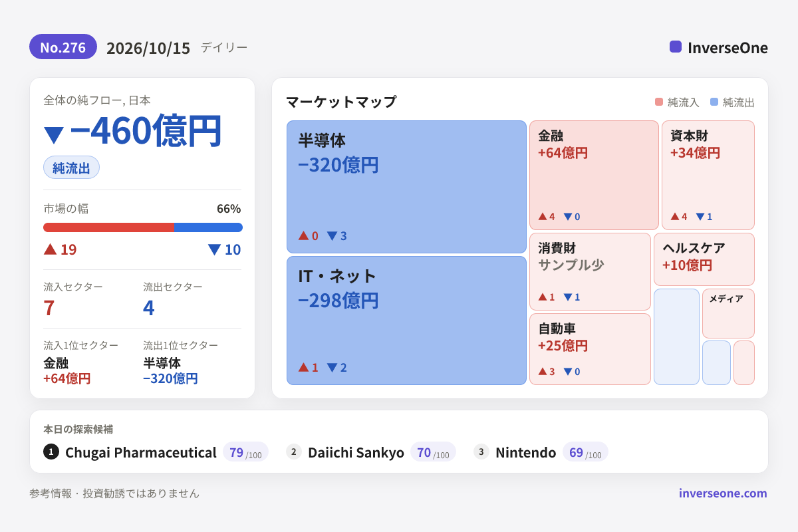Select the rank 3 badge beside Nintendo
798x532 pixels.
tap(481, 452)
